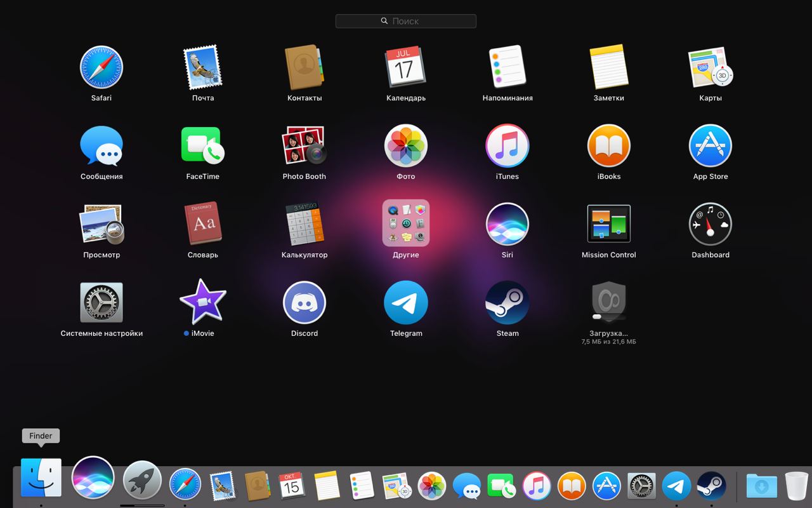
Task: Open Steam from Launchpad grid
Action: (507, 302)
